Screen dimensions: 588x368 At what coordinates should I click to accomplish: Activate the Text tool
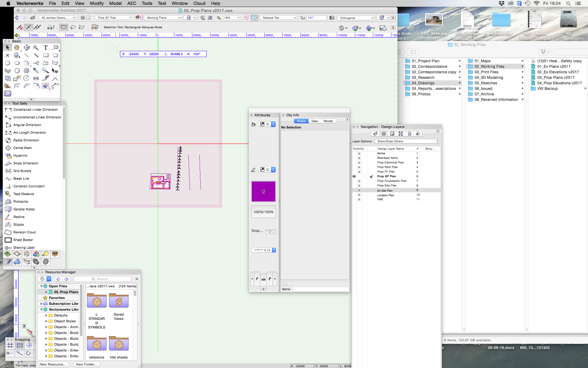point(46,48)
